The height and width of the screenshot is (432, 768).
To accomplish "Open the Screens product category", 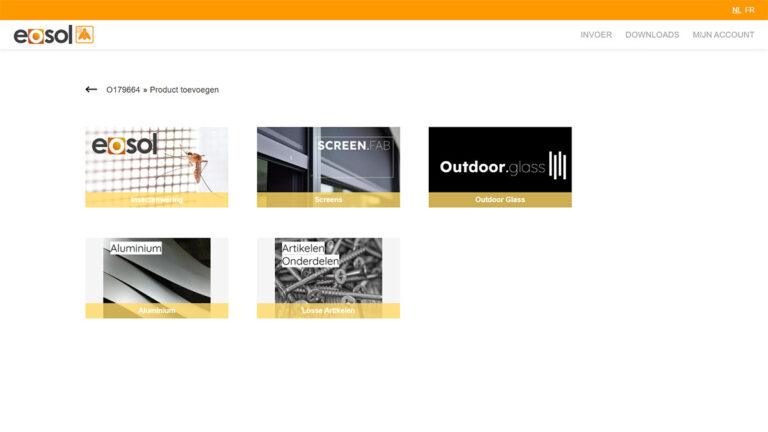I will click(328, 167).
